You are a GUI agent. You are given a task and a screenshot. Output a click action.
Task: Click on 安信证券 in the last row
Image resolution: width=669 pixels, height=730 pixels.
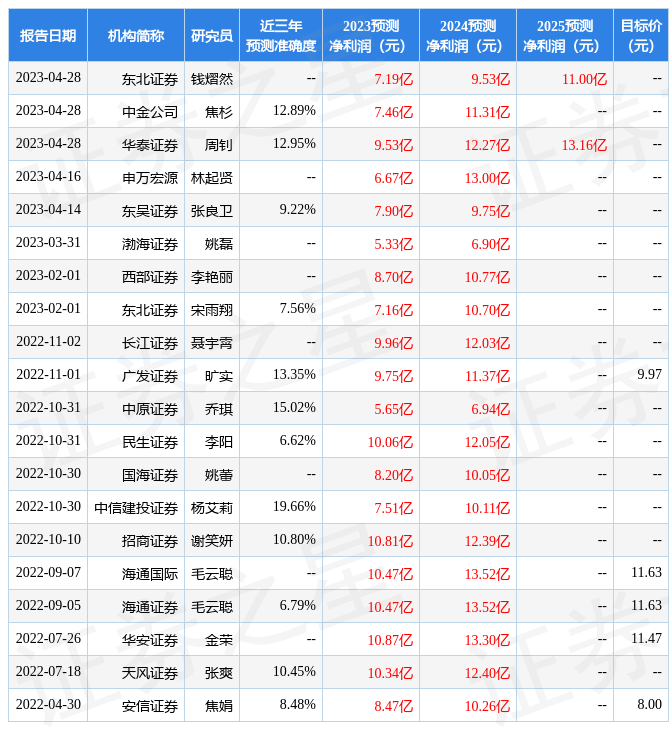click(x=150, y=705)
